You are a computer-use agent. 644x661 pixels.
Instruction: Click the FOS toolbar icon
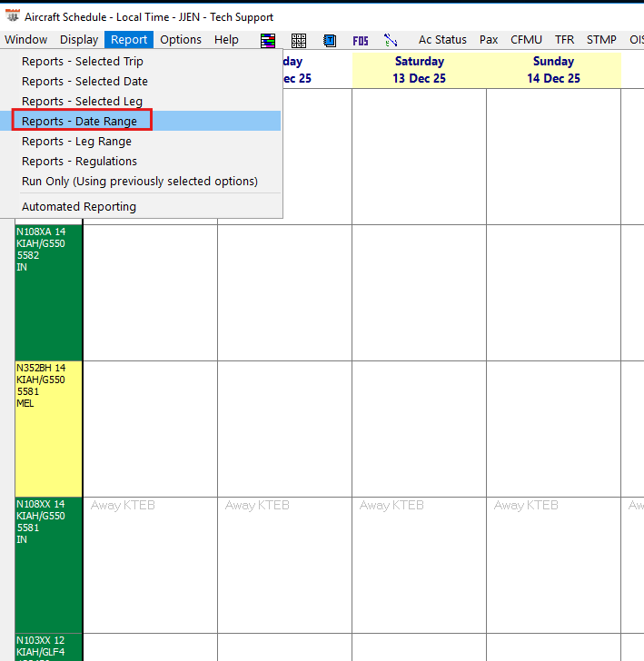(x=361, y=40)
